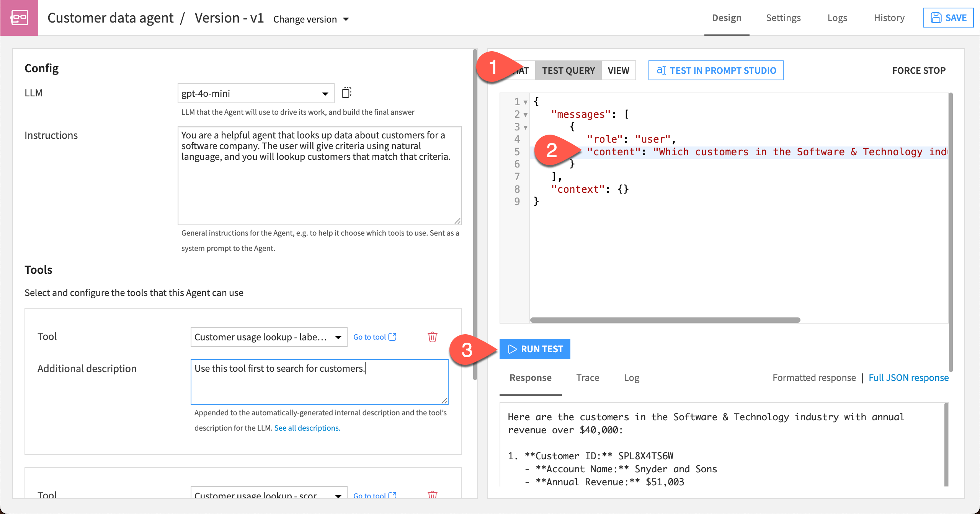Click the pink agent logo in header
The height and width of the screenshot is (514, 980).
[x=20, y=18]
